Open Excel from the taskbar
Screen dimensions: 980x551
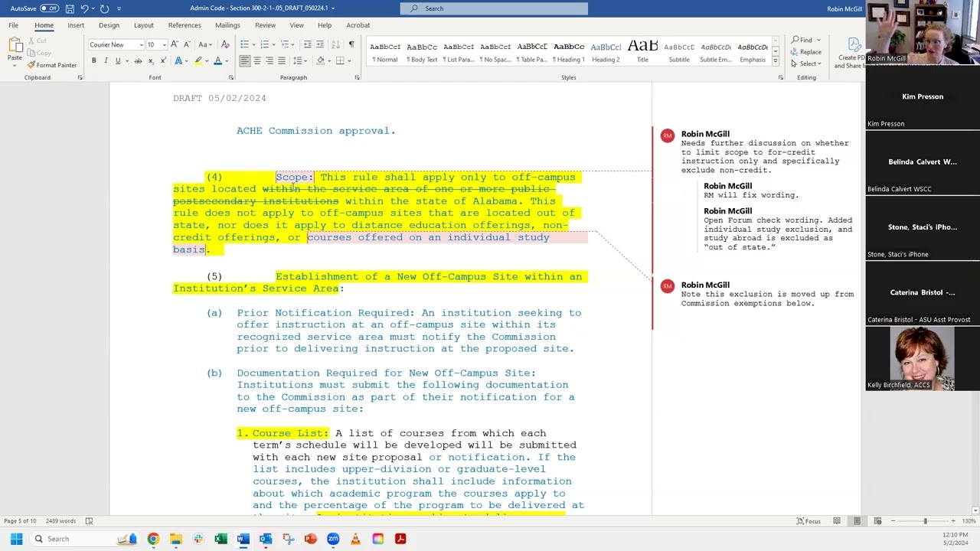click(x=220, y=539)
